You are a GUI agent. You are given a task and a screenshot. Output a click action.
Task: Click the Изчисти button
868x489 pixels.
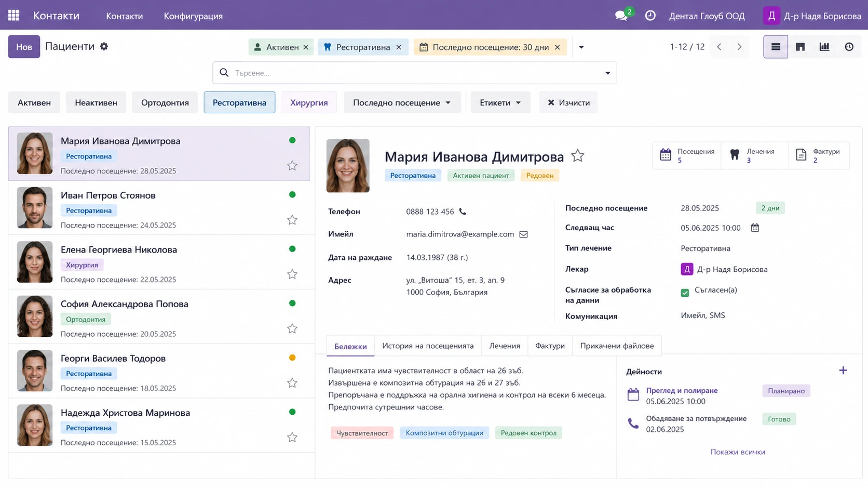[x=568, y=102]
